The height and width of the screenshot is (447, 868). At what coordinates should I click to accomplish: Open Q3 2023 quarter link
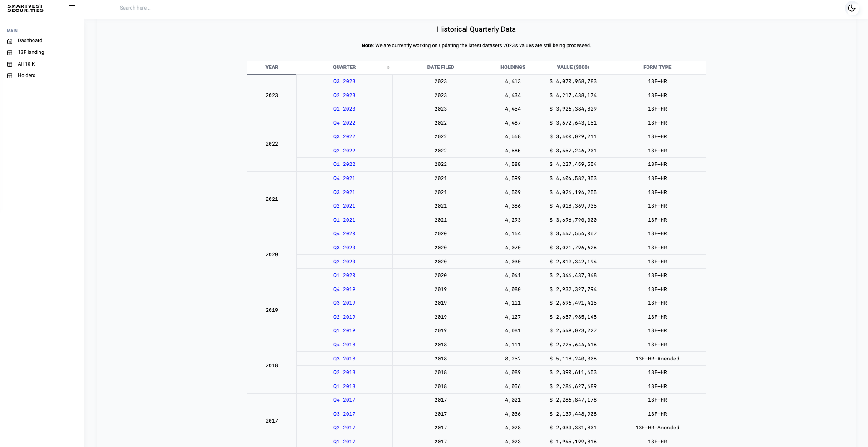[x=344, y=82]
